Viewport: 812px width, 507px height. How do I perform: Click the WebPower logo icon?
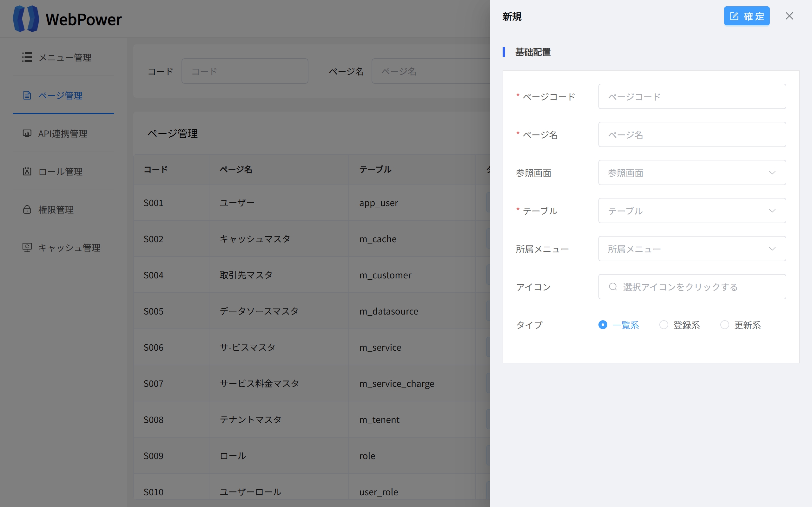pos(26,19)
